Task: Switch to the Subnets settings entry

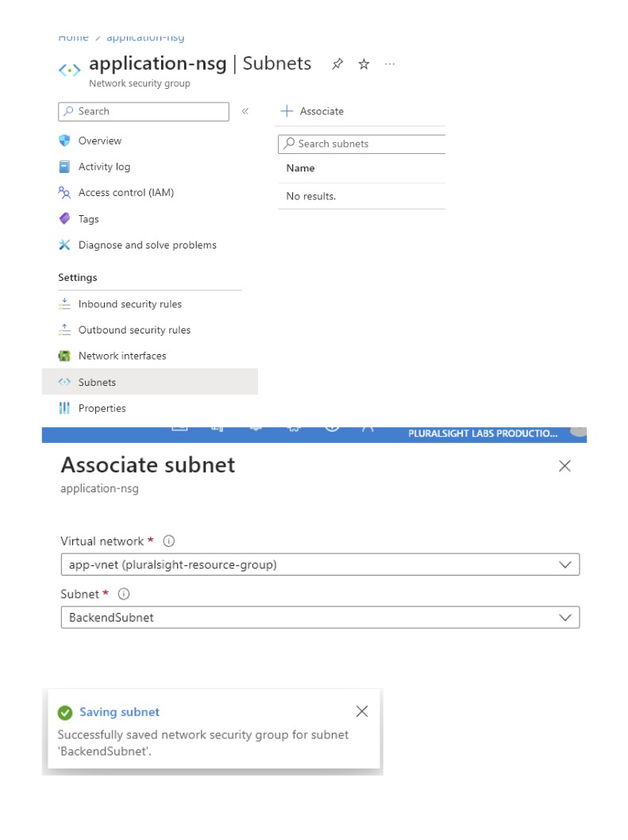Action: coord(97,382)
